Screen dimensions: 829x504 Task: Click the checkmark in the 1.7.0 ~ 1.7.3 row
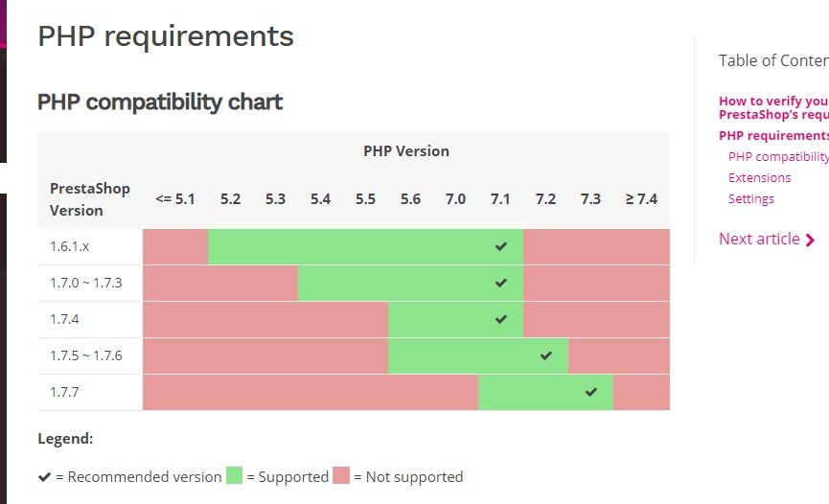click(x=500, y=284)
